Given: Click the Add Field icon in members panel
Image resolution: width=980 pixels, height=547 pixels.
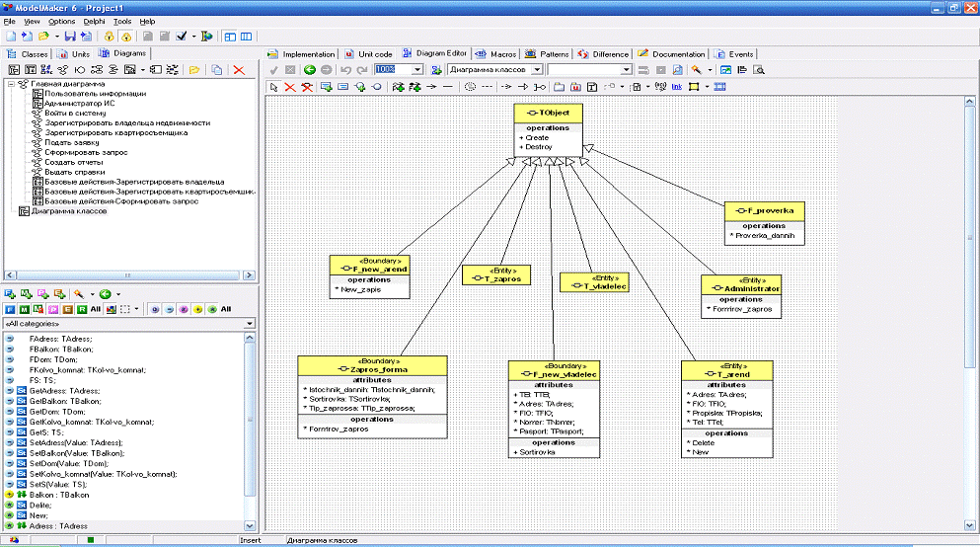Looking at the screenshot, I should tap(10, 294).
